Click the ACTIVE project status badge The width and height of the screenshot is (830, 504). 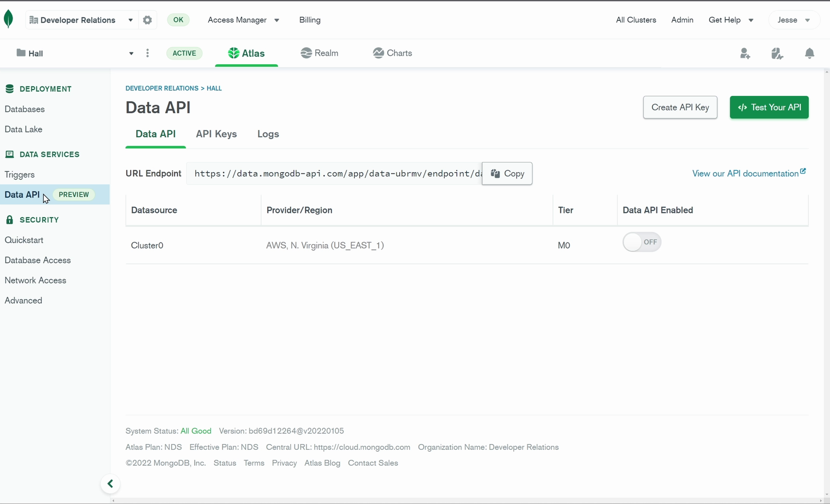tap(184, 53)
